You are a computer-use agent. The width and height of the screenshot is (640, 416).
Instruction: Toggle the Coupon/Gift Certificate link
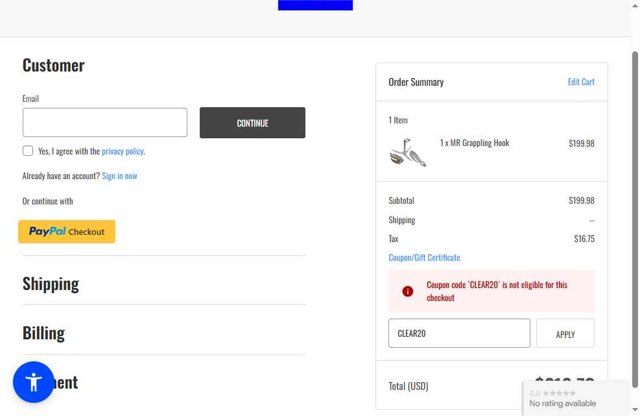click(424, 258)
